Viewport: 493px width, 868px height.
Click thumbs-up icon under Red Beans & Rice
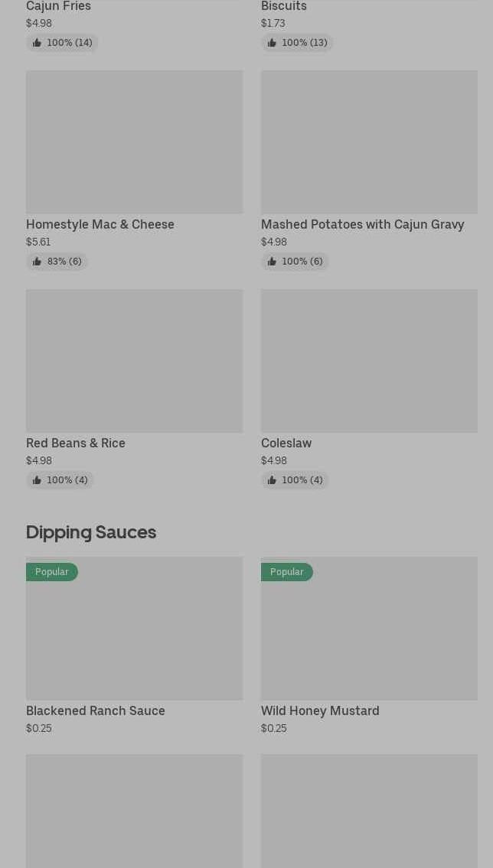37,480
